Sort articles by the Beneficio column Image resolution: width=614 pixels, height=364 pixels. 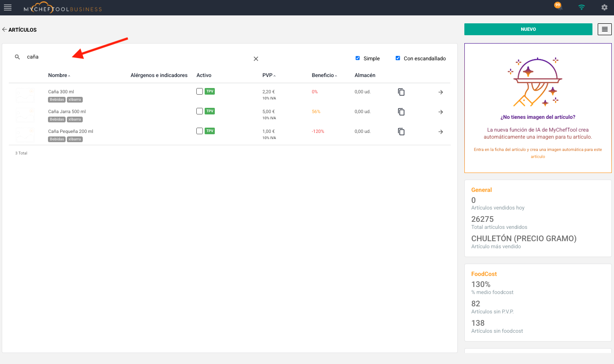tap(323, 75)
